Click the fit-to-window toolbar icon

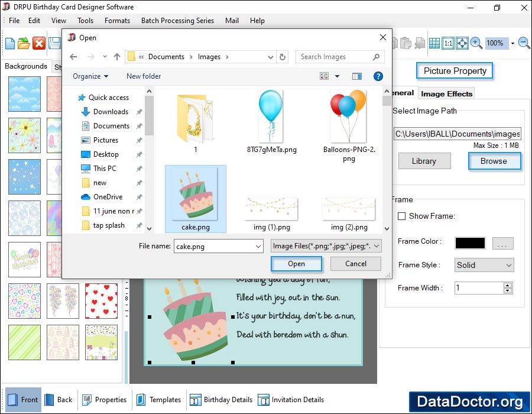tap(462, 43)
